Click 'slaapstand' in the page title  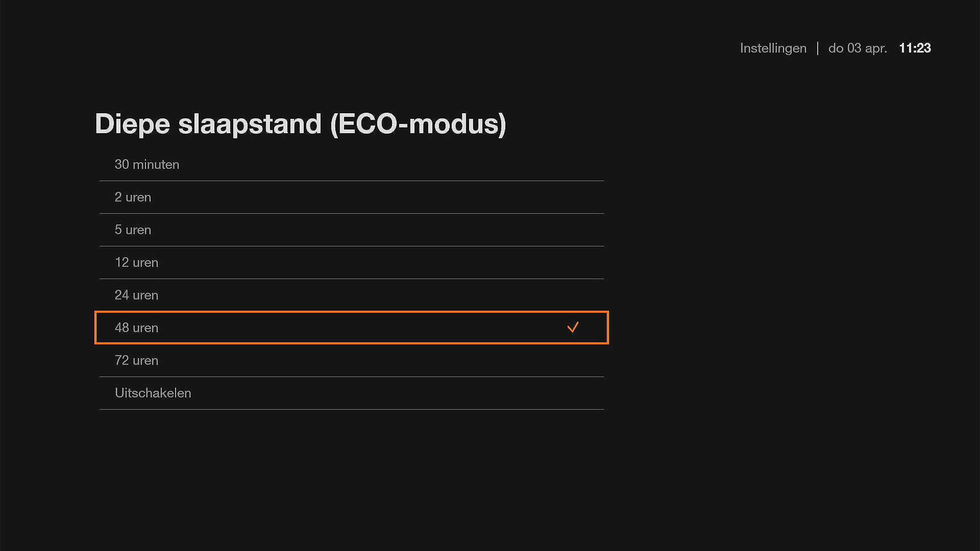(x=250, y=124)
